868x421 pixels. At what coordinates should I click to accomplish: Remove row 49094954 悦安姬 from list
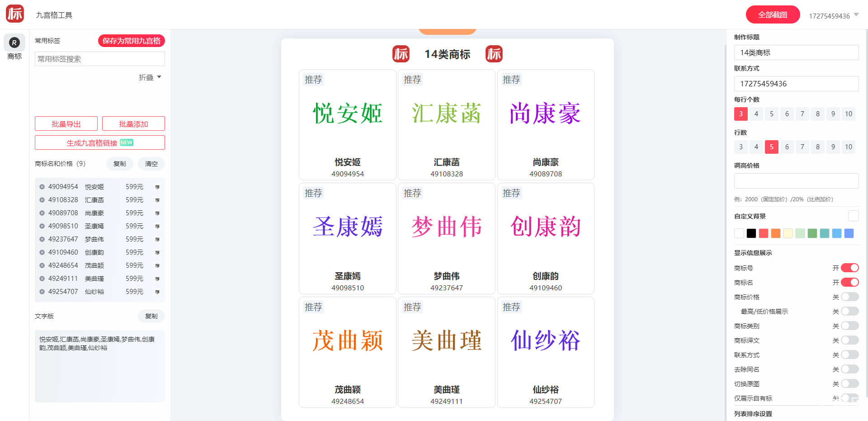point(42,187)
